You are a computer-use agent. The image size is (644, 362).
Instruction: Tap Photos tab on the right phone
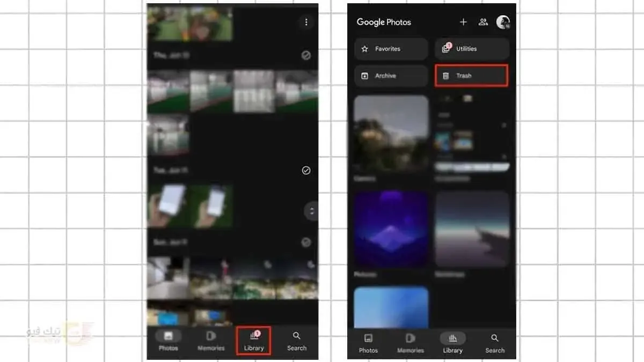click(368, 343)
